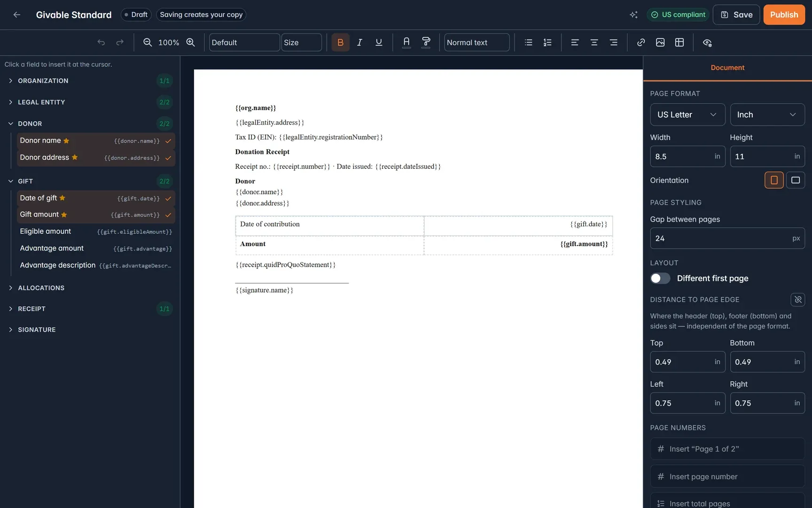Insert a bulleted list
812x508 pixels.
[528, 42]
